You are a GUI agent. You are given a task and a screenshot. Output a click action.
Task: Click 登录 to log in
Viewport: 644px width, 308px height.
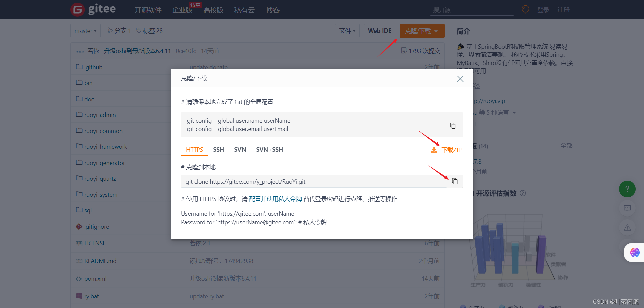(543, 10)
